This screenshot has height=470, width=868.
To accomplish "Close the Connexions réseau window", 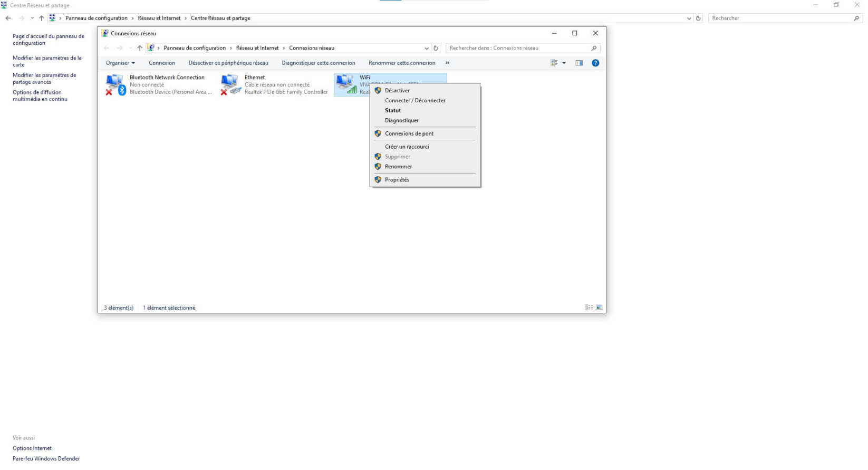I will (595, 33).
